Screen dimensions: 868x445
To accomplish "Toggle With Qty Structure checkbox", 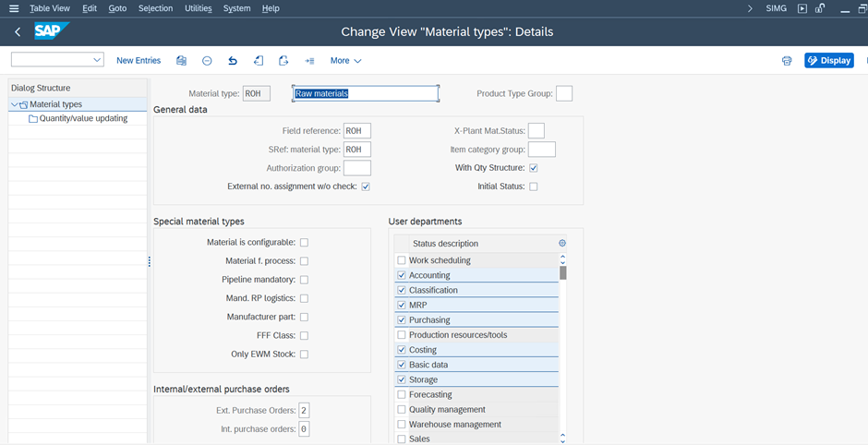I will coord(534,168).
